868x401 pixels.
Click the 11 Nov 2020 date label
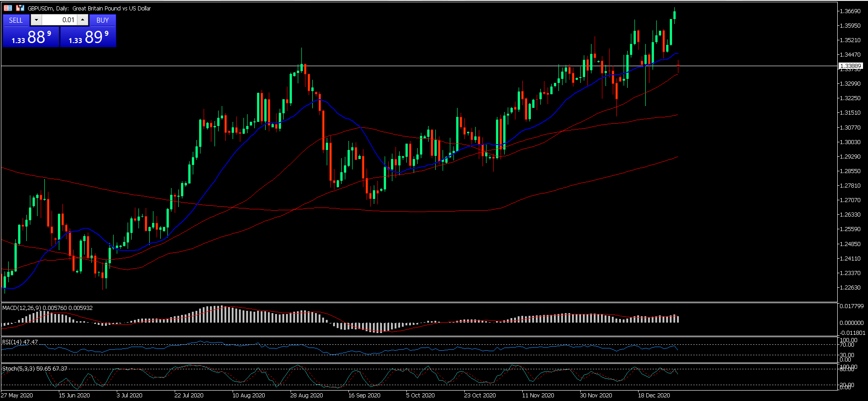538,396
